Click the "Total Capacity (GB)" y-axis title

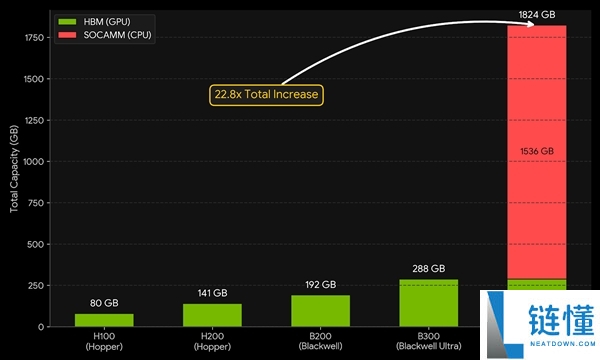point(14,169)
